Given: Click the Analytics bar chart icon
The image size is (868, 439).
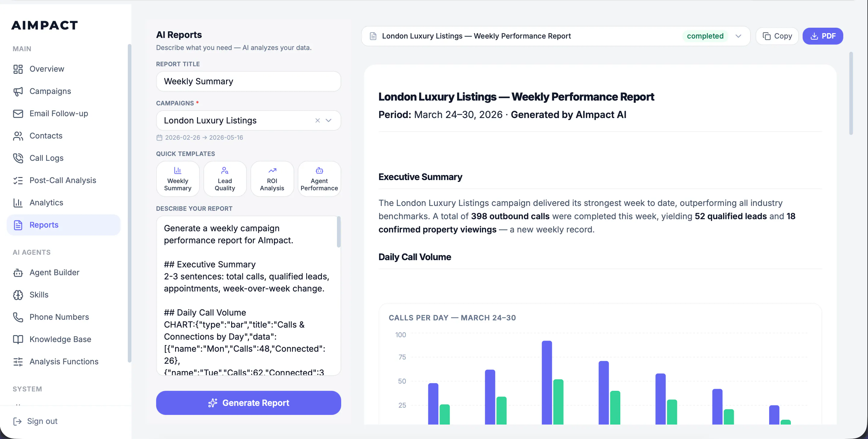Looking at the screenshot, I should (18, 203).
